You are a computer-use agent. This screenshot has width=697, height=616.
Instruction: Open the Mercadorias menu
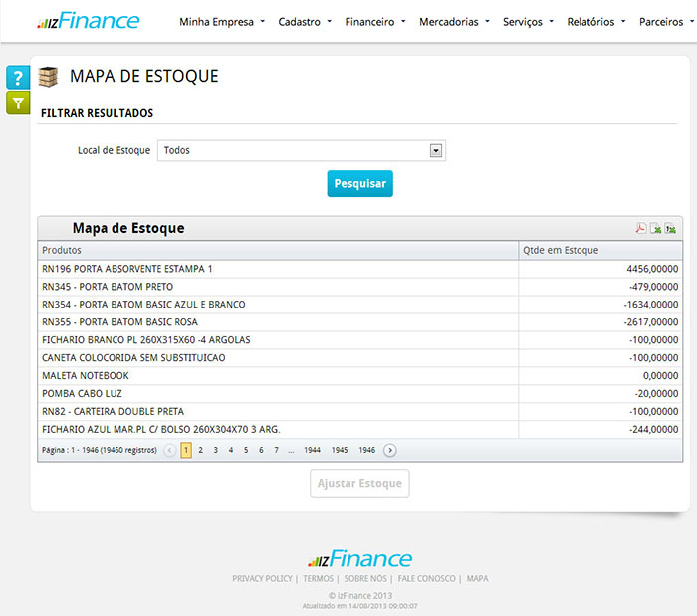[454, 21]
